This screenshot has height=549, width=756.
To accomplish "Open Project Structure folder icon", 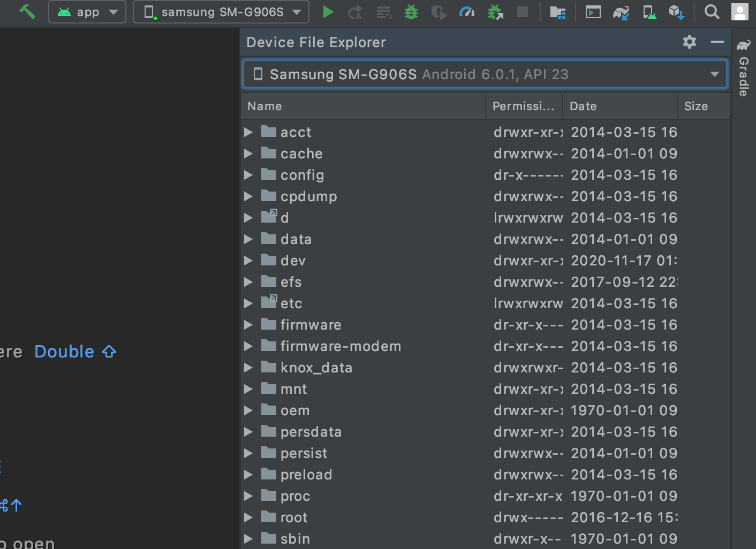I will [x=558, y=12].
